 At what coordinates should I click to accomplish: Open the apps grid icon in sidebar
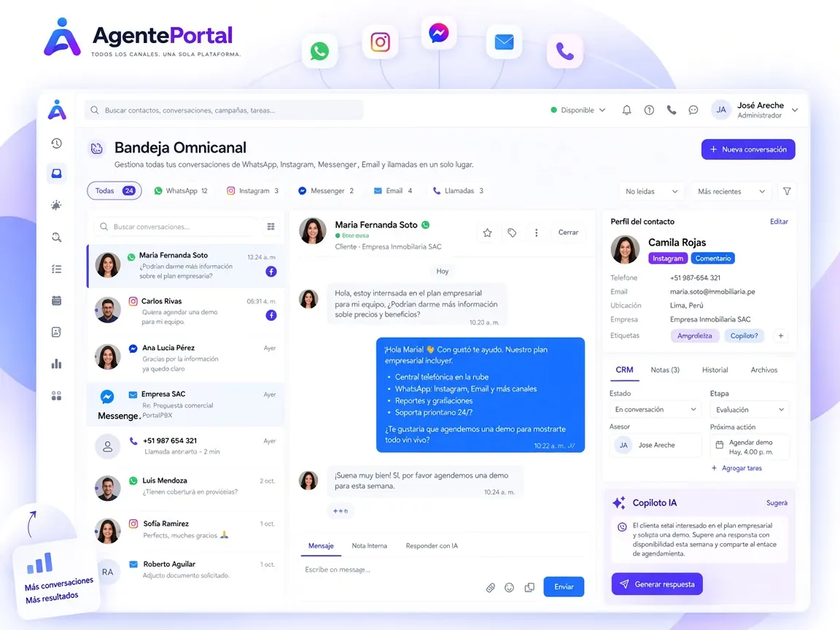click(56, 396)
